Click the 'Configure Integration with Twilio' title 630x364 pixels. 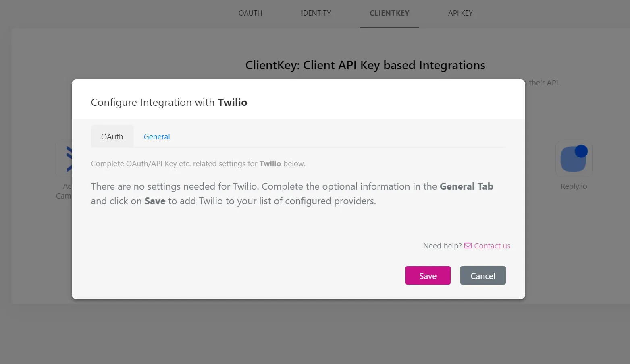[169, 102]
